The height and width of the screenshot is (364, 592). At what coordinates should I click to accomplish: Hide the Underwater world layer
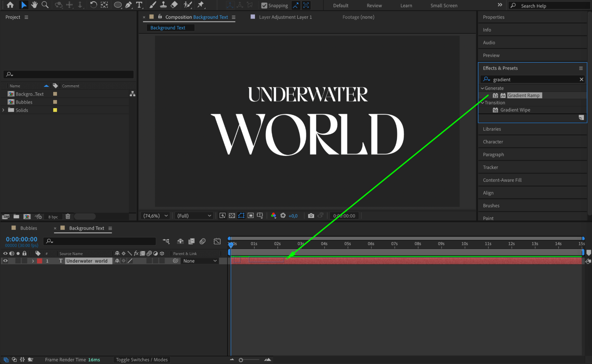(5, 261)
